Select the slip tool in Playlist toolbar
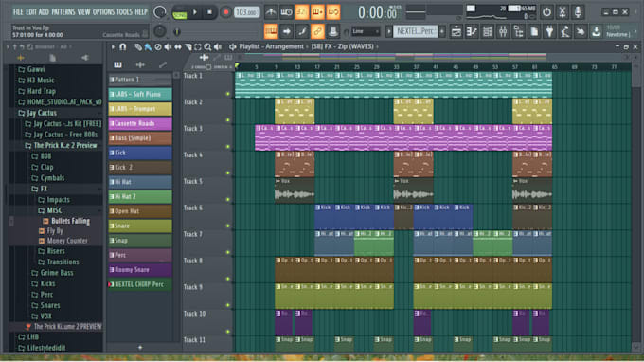 (x=178, y=46)
